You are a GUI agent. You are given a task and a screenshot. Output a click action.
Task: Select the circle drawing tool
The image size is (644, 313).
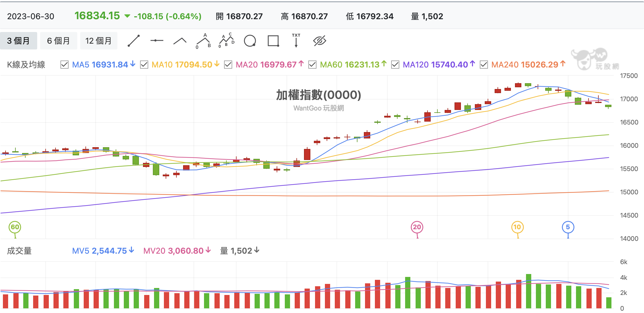pos(250,41)
